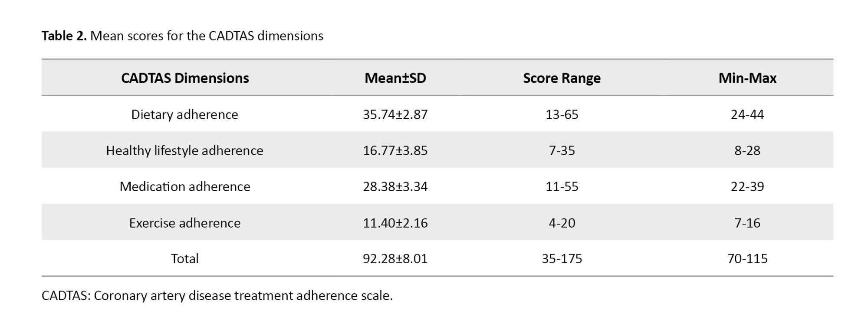Click the 13-65 score range cell
This screenshot has width=868, height=331.
tap(562, 114)
